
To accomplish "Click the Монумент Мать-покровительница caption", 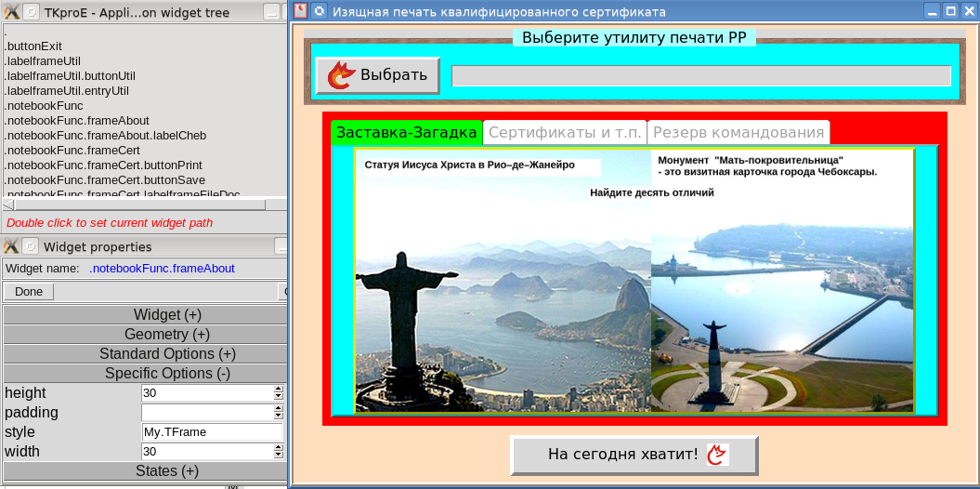I will tap(767, 165).
